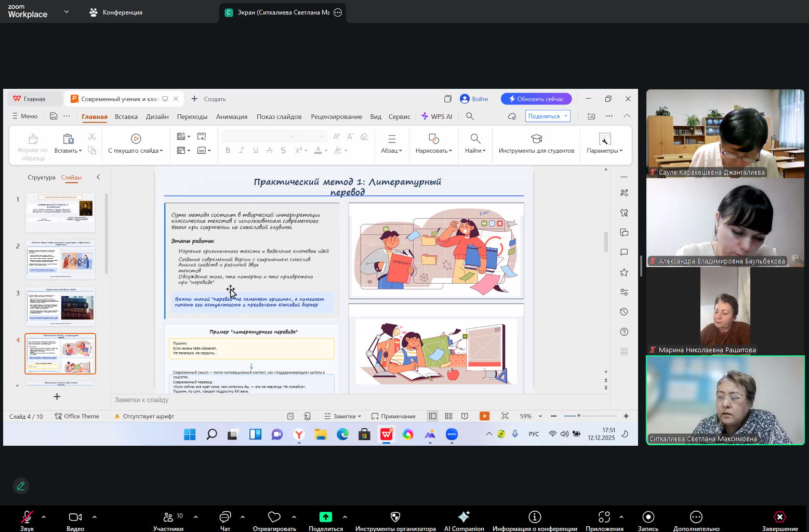Click the Zoom annotation pencil icon
The width and height of the screenshot is (809, 532).
tap(21, 486)
